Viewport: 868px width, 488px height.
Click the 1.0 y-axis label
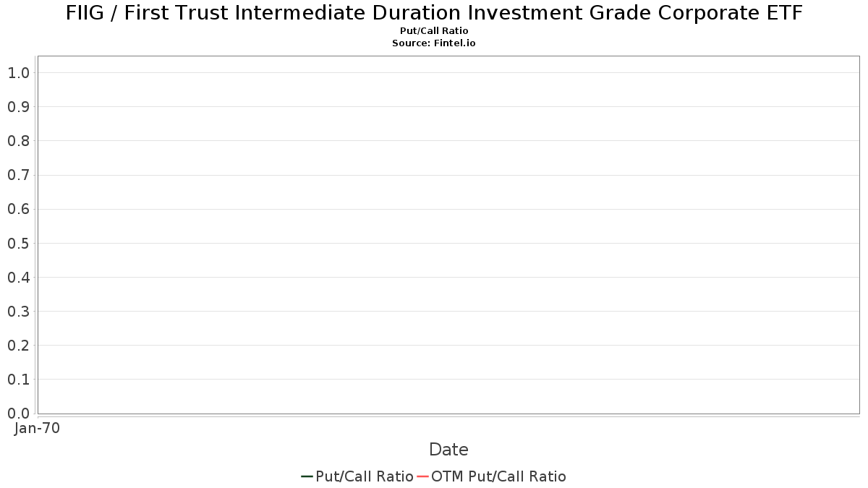pos(18,72)
